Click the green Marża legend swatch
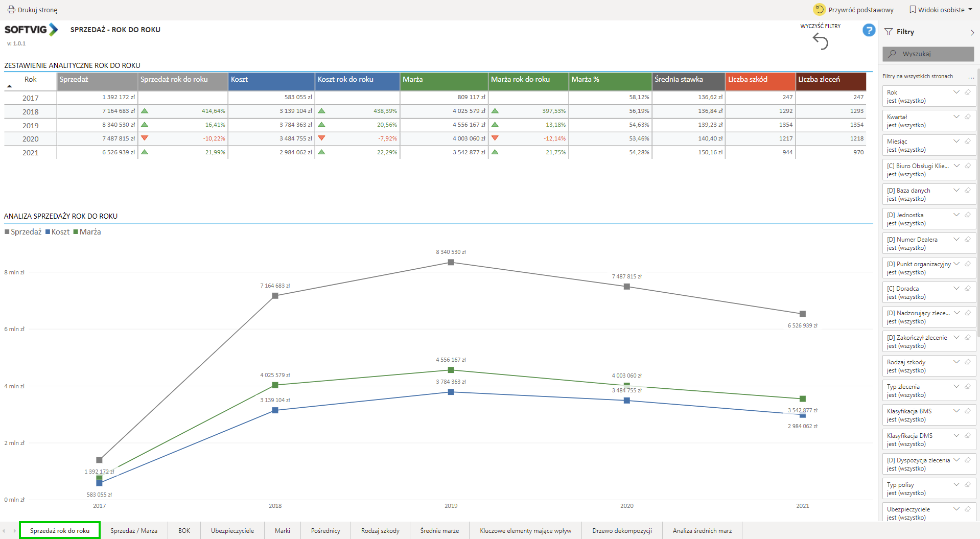980x539 pixels. point(76,232)
